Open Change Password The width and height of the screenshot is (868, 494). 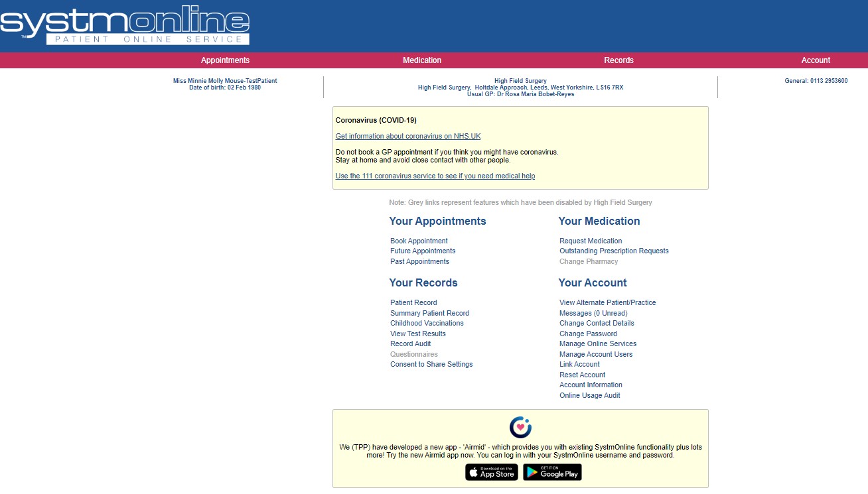pos(588,333)
